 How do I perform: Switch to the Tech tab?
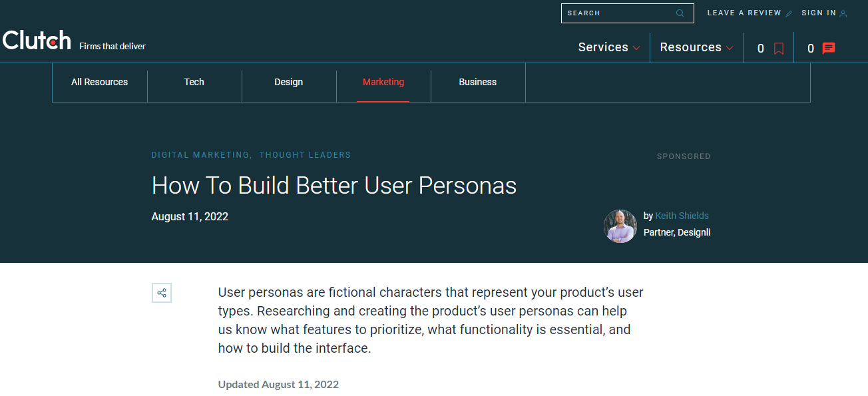point(194,82)
